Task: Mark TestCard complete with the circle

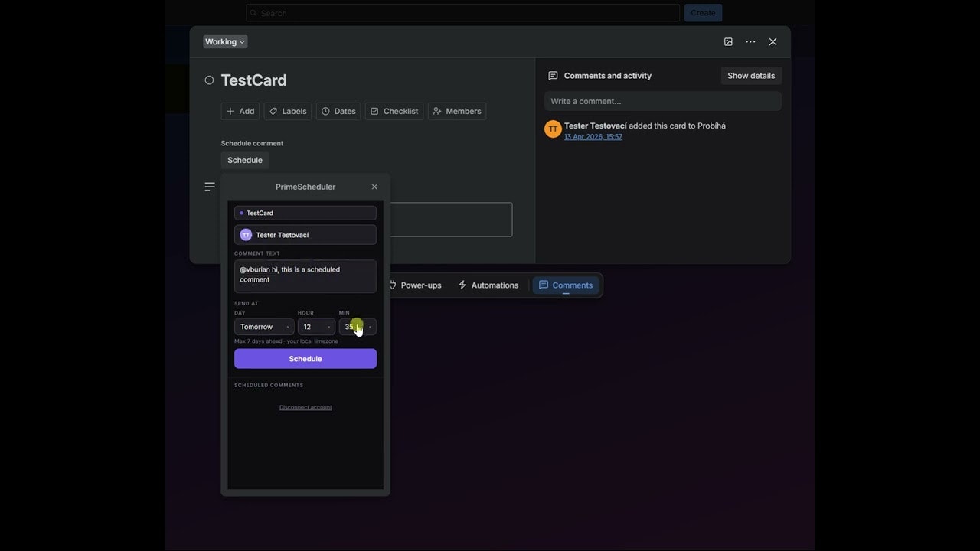Action: 209,80
